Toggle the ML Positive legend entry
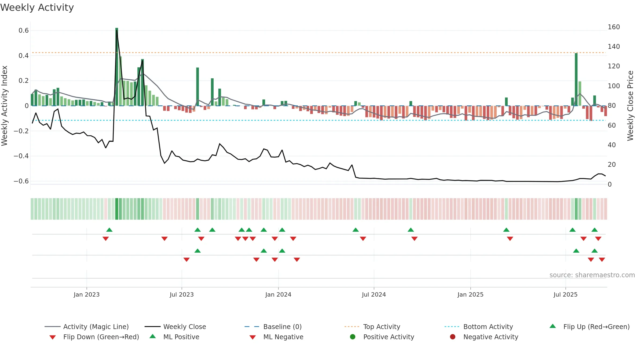 point(174,337)
